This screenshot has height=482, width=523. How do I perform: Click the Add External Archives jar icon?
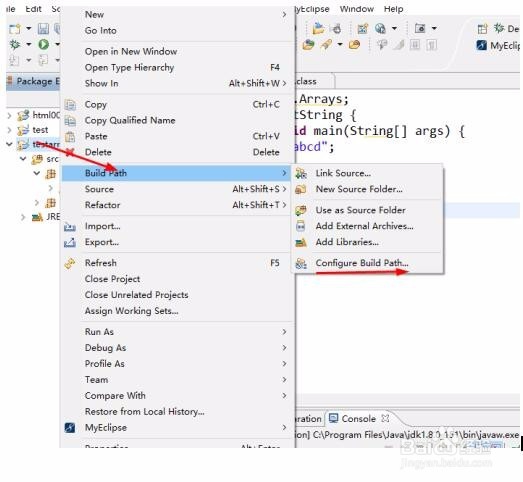[x=301, y=226]
